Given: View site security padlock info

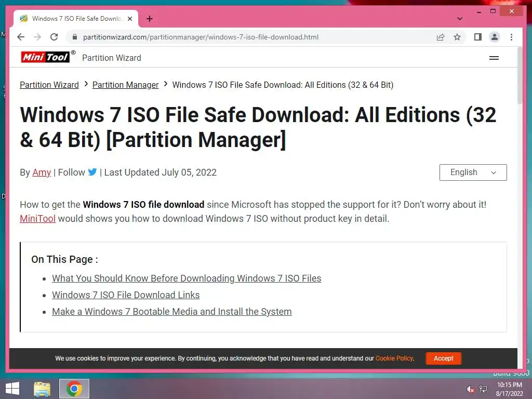Looking at the screenshot, I should [x=75, y=37].
